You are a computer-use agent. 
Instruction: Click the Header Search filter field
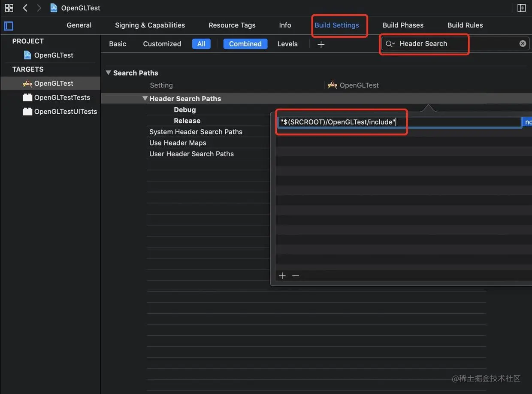pos(456,44)
